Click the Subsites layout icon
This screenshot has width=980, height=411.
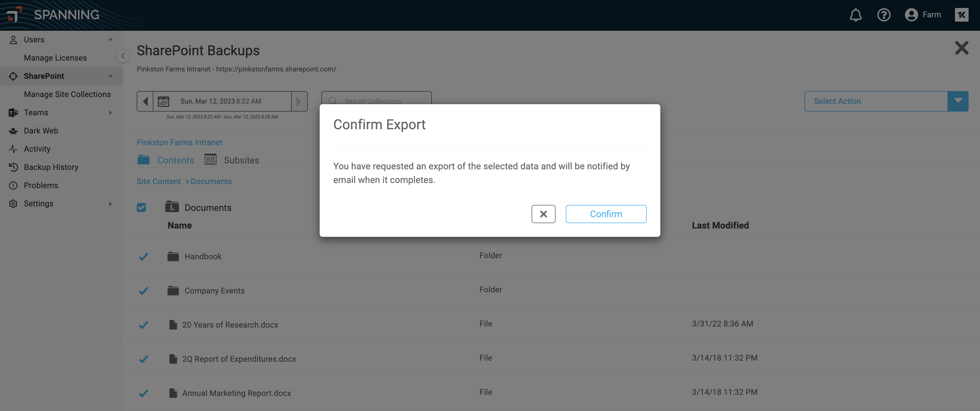(x=210, y=159)
